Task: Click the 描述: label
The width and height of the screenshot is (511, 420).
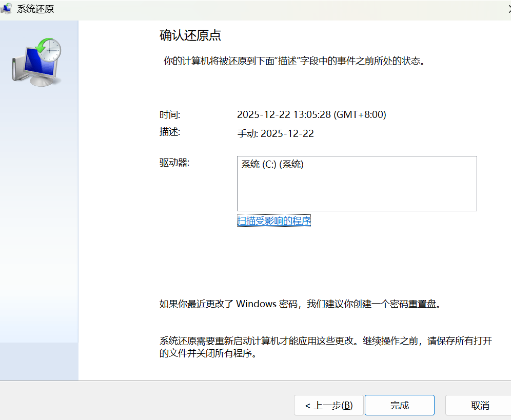Action: 170,132
